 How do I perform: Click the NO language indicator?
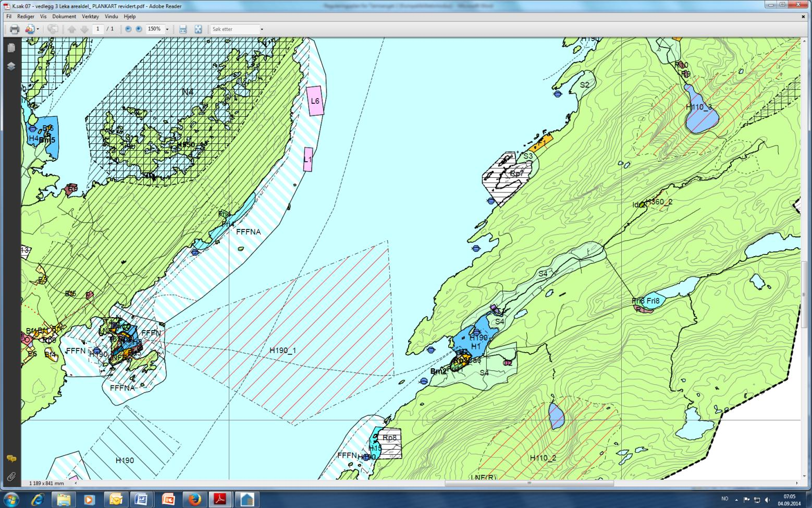[x=724, y=499]
